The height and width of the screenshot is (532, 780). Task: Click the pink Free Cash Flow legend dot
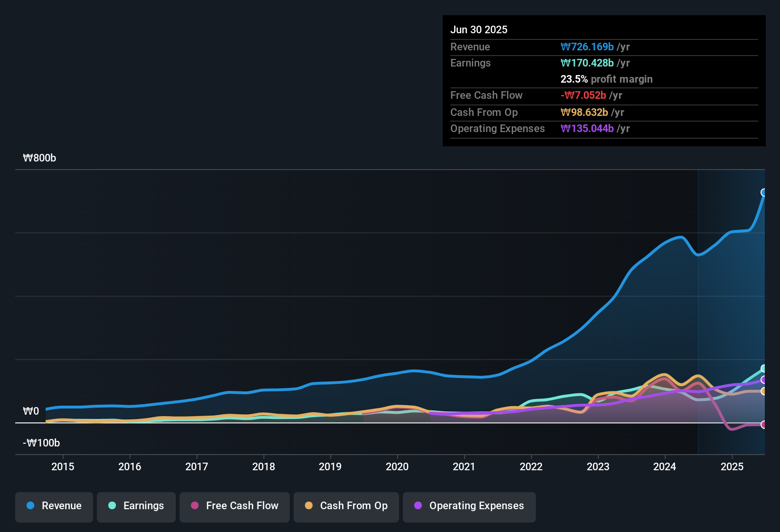point(194,506)
